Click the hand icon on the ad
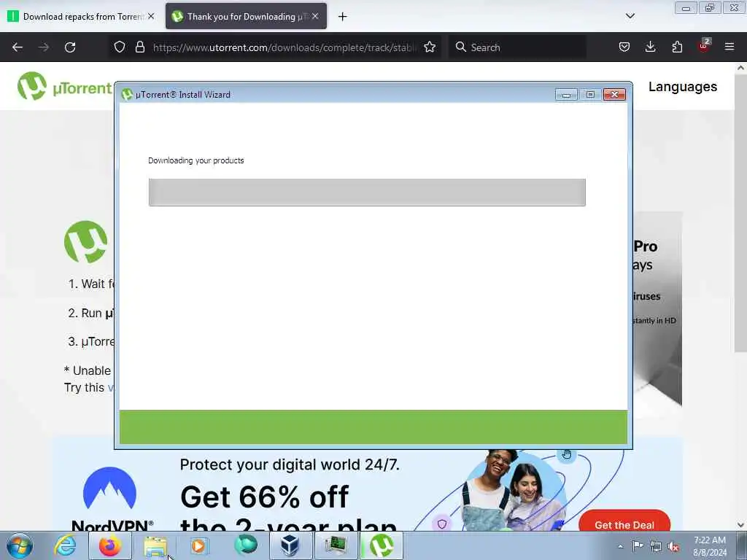Screen dimensions: 747x560 (x=566, y=454)
